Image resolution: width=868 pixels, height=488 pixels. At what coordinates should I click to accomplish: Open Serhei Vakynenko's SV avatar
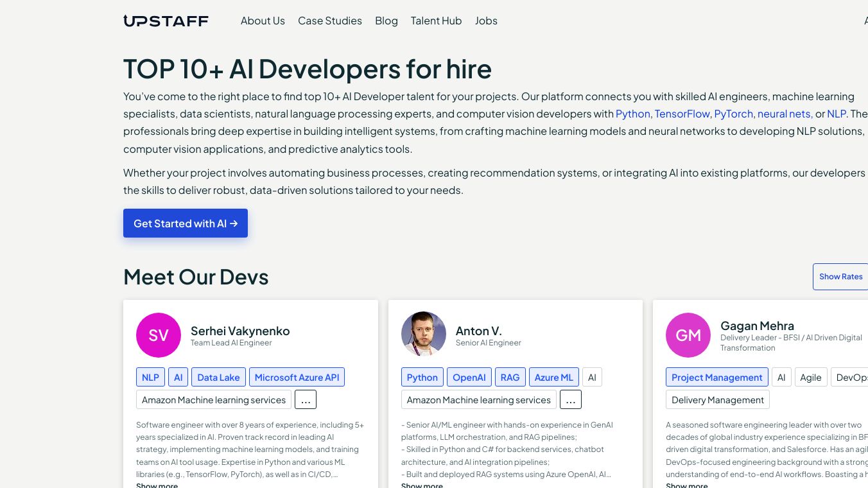coord(159,335)
